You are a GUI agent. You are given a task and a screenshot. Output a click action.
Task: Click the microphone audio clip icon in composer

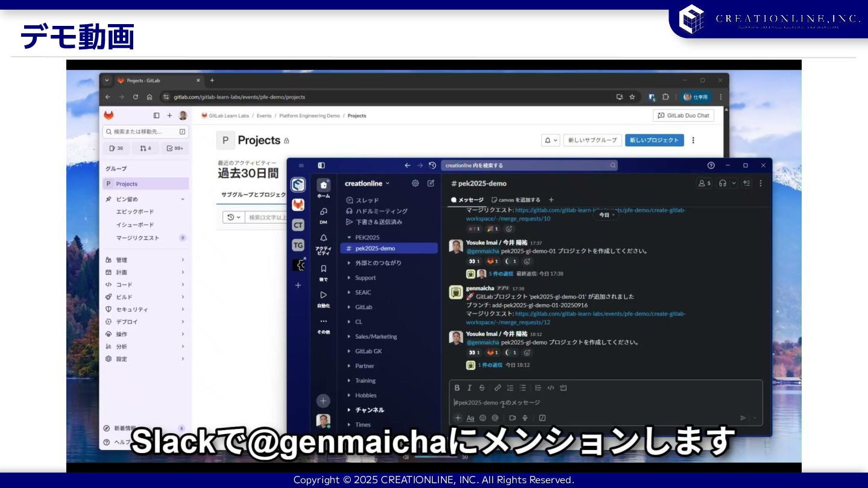pos(525,418)
